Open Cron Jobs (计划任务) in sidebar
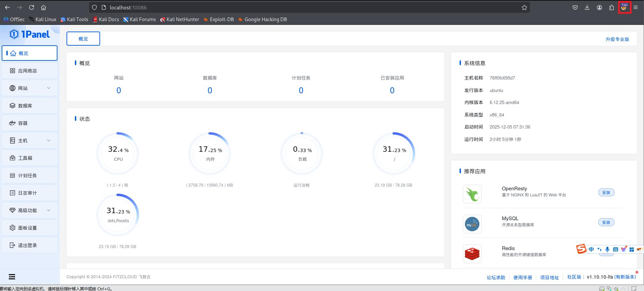The width and height of the screenshot is (644, 291). 28,176
